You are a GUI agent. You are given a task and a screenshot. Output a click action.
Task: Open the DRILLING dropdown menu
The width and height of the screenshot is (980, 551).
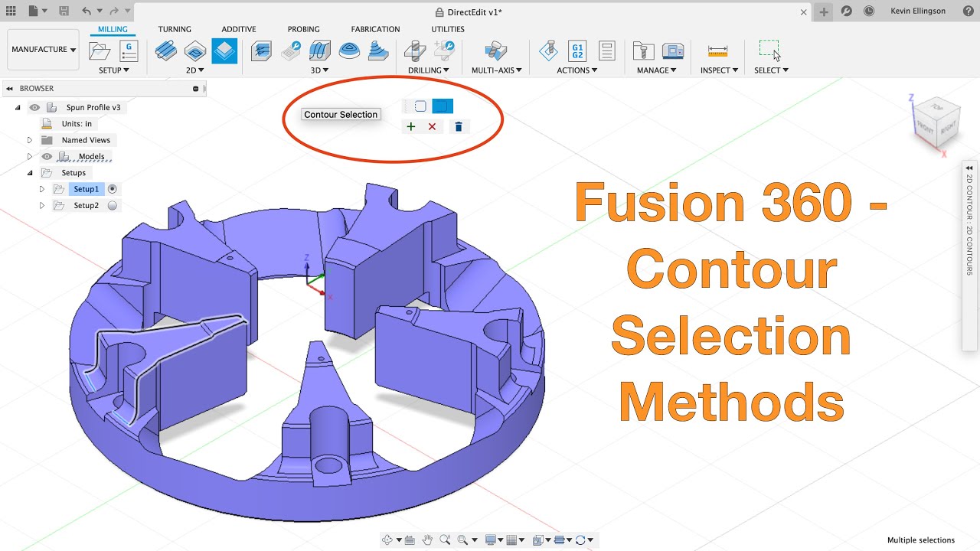[428, 70]
